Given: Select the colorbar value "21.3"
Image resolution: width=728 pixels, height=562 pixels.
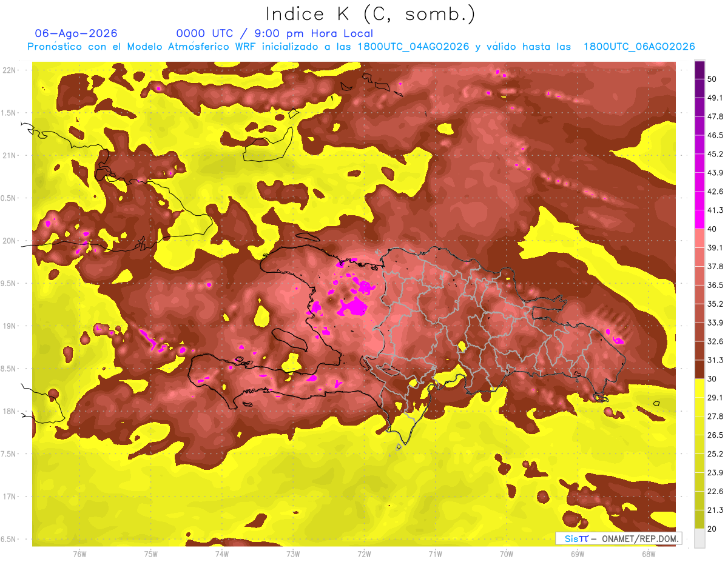Looking at the screenshot, I should point(715,510).
